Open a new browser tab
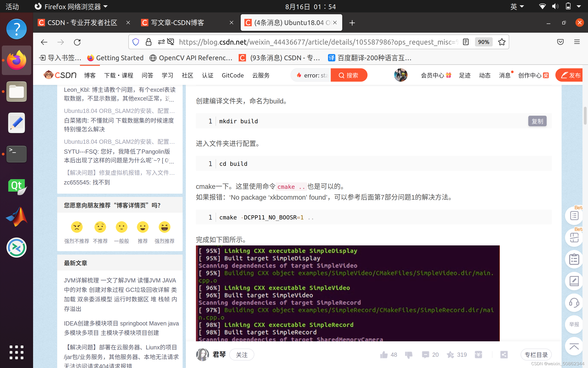The image size is (588, 368). tap(352, 23)
